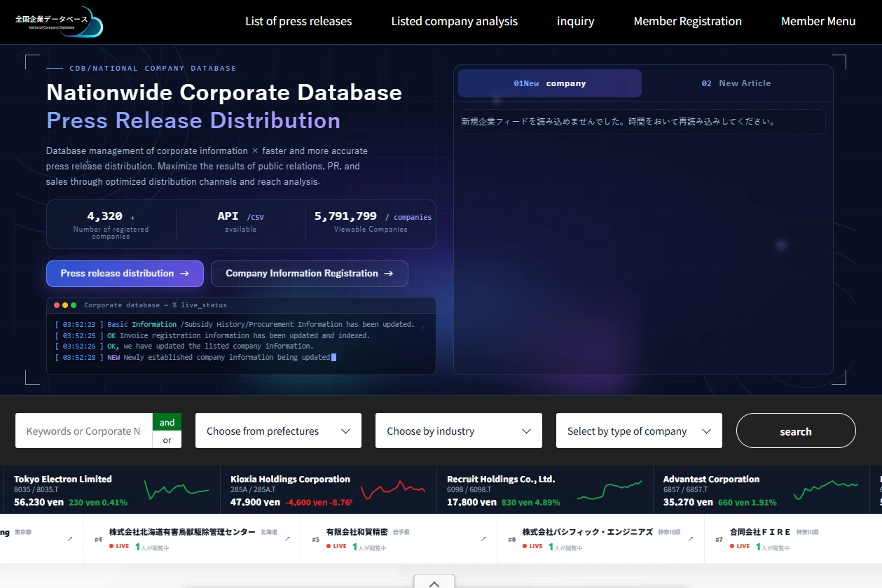The height and width of the screenshot is (588, 882).
Task: Click the 03:52:26 listed company log line
Action: click(184, 346)
